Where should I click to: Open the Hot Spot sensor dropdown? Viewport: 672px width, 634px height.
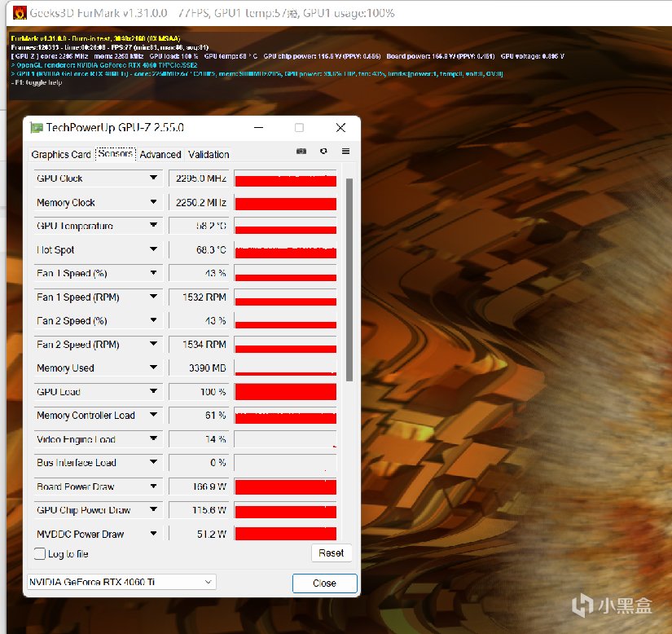coord(153,249)
